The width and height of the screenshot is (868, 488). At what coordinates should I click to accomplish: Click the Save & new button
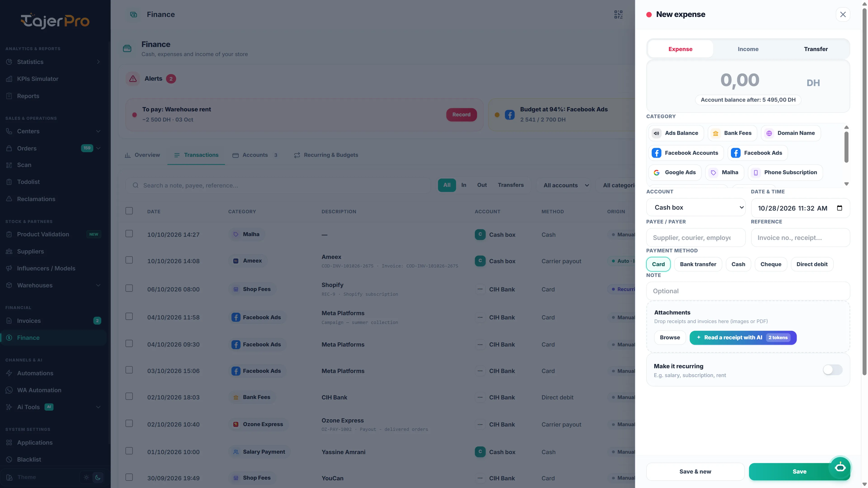[x=695, y=472]
